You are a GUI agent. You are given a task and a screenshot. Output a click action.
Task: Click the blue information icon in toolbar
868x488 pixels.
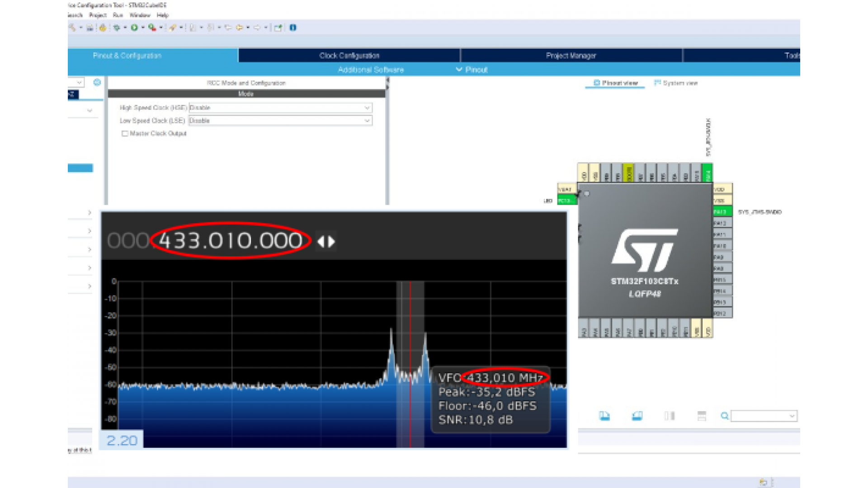coord(293,28)
